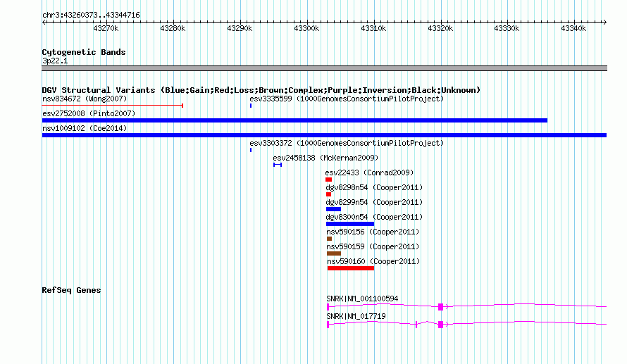Click the 43310k ruler tick label
The height and width of the screenshot is (364, 627).
click(x=373, y=28)
